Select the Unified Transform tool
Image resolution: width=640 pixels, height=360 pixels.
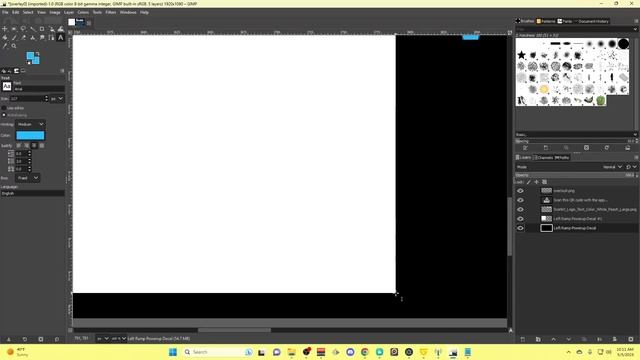(51, 29)
